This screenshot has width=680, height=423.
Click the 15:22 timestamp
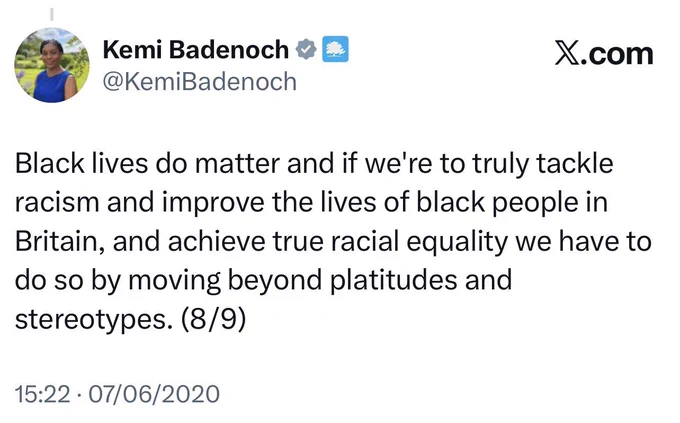click(42, 394)
